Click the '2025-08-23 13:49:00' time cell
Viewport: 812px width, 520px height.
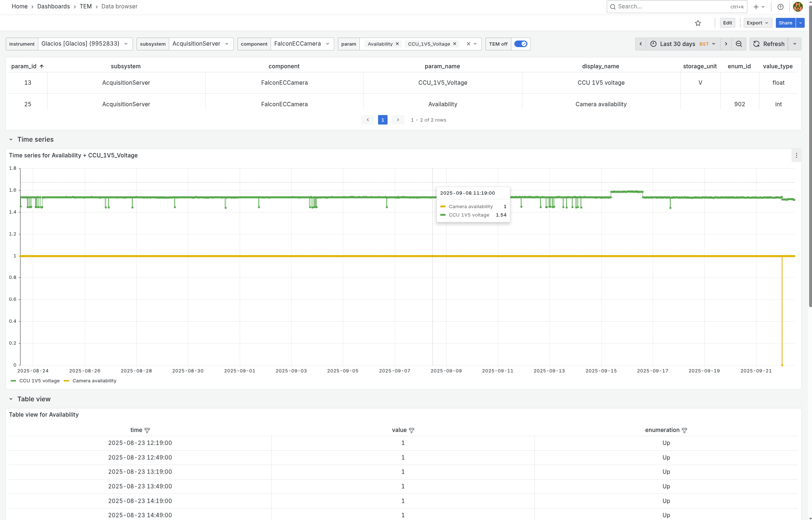coord(140,486)
